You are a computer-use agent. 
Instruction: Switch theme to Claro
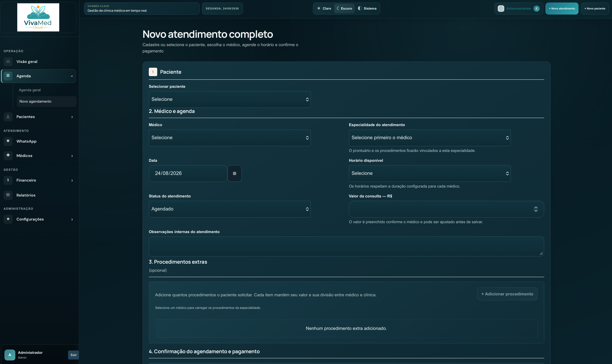(x=324, y=8)
